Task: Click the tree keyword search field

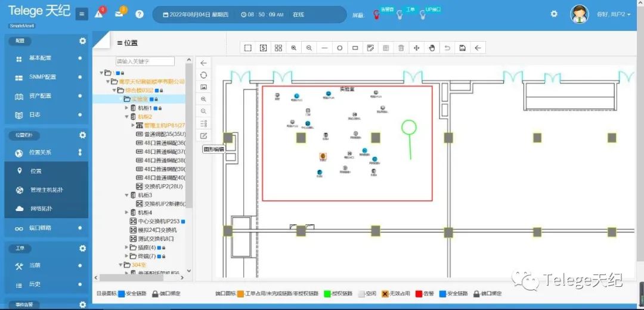Action: [x=145, y=61]
